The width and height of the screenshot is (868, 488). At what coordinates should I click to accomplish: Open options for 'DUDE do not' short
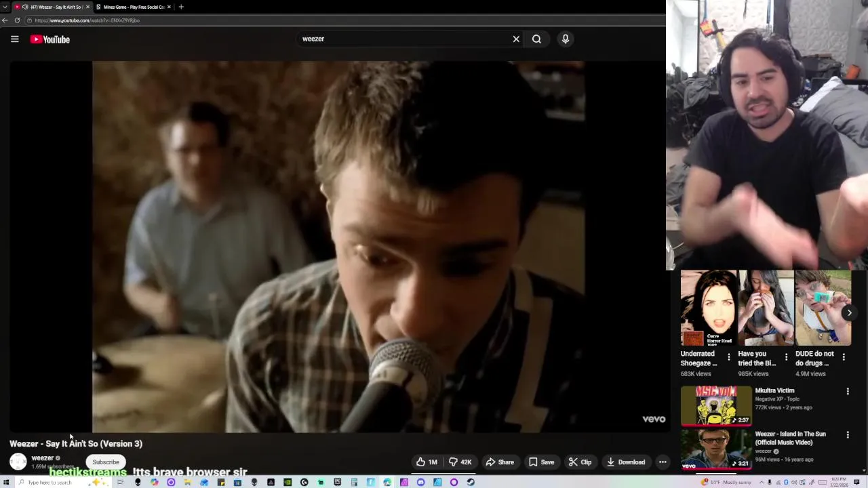[x=844, y=357]
